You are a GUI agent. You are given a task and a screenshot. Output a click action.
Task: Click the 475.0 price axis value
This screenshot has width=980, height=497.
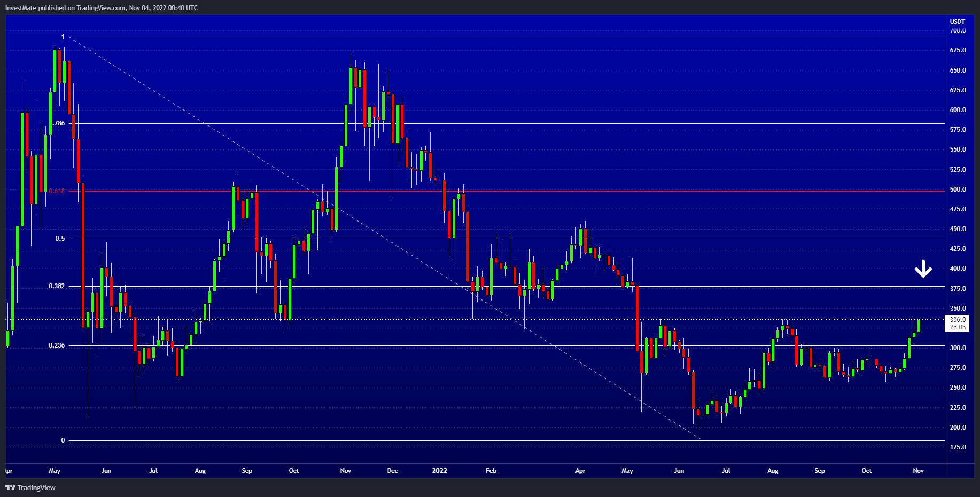(958, 209)
